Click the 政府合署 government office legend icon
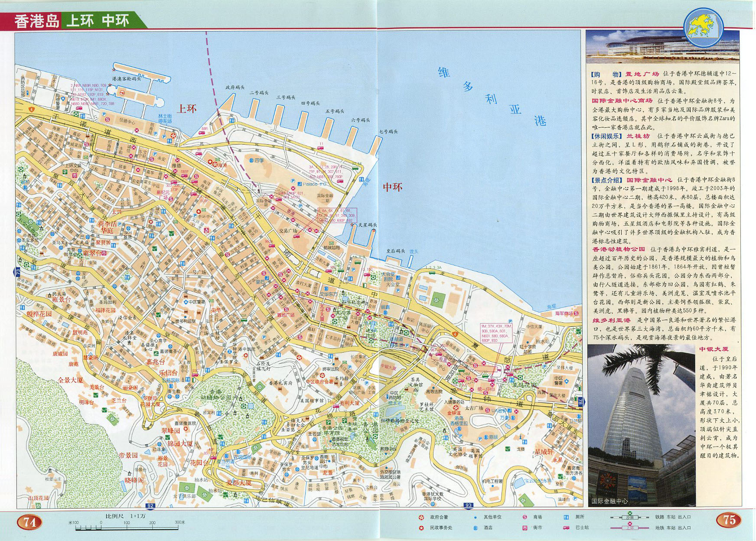This screenshot has width=756, height=541. tap(420, 517)
